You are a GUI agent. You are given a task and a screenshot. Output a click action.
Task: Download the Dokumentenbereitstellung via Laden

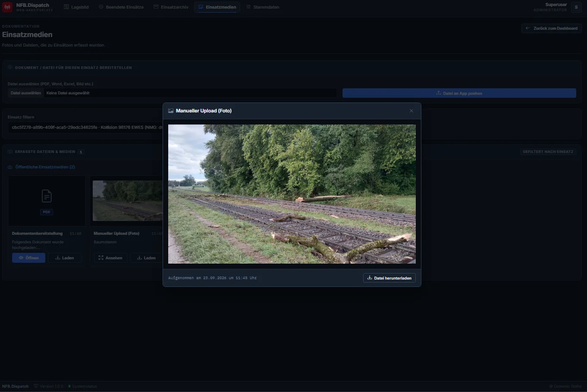point(64,258)
